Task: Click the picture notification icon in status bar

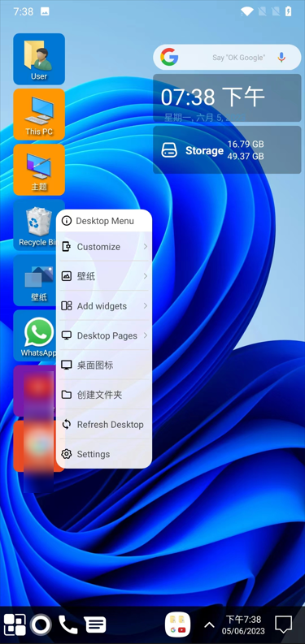Action: coord(45,11)
